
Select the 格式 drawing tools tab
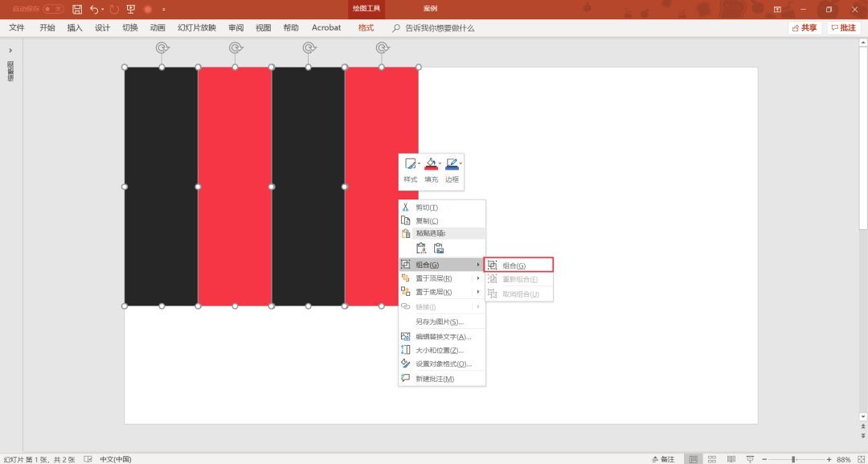(366, 27)
